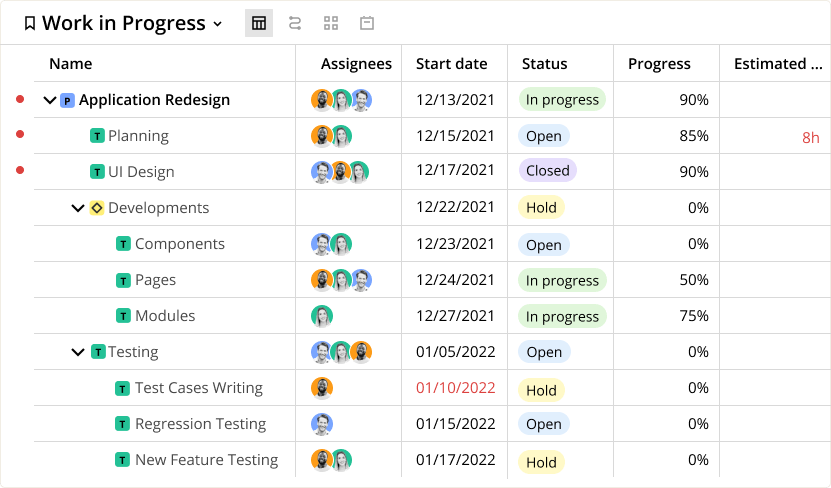The image size is (831, 488).
Task: Click the Start date column header
Action: point(451,64)
